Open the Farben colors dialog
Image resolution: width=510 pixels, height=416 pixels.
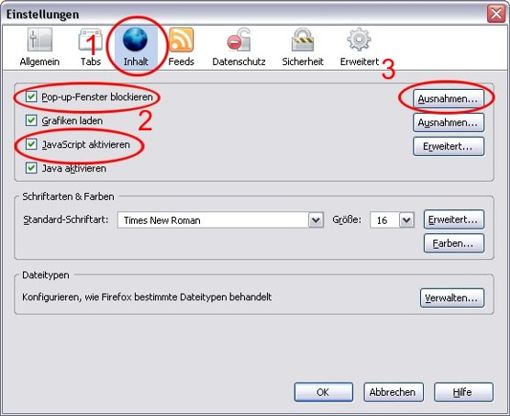[x=454, y=243]
